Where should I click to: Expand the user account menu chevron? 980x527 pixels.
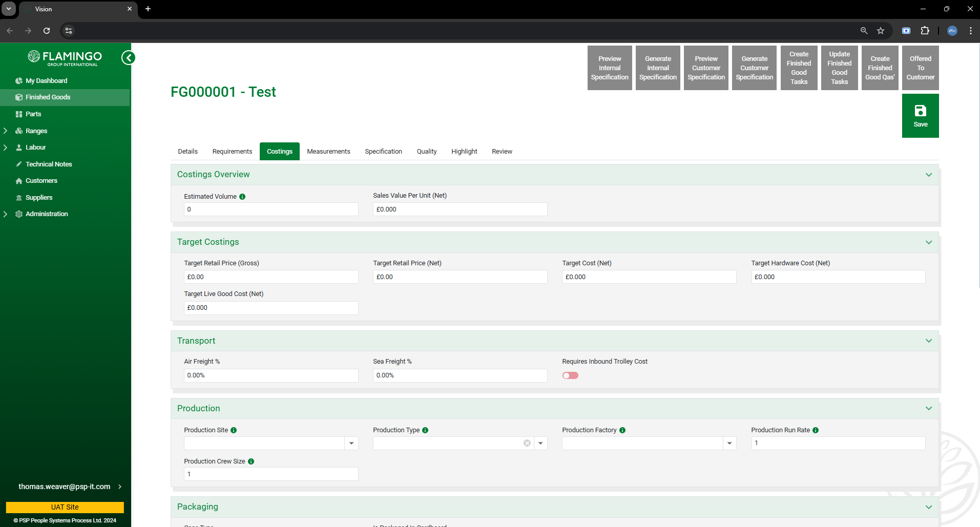pyautogui.click(x=120, y=487)
